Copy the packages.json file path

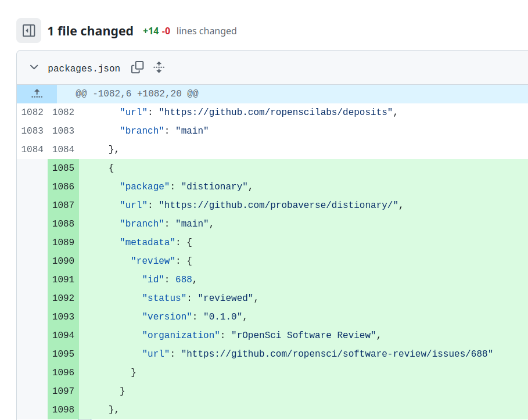[137, 67]
